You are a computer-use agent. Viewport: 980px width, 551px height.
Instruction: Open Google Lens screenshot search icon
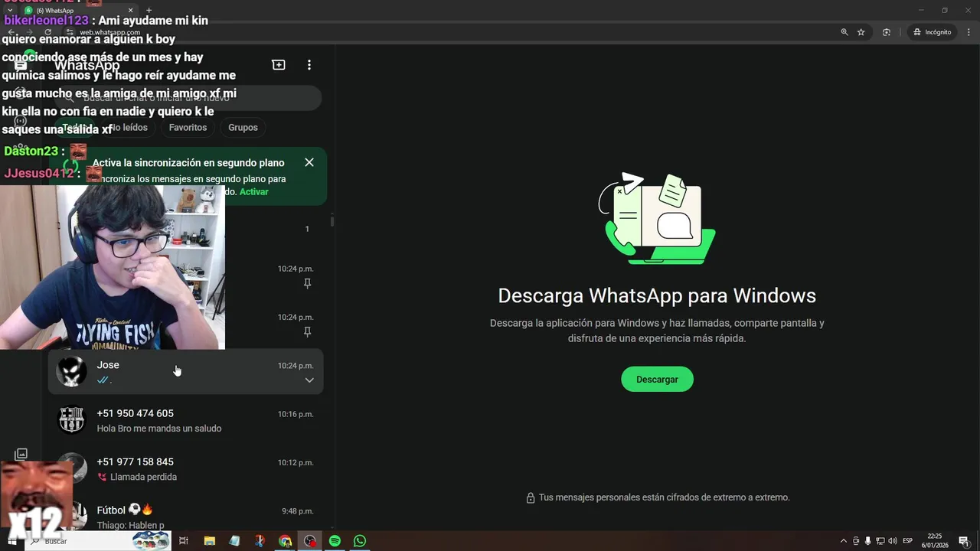[x=887, y=32]
